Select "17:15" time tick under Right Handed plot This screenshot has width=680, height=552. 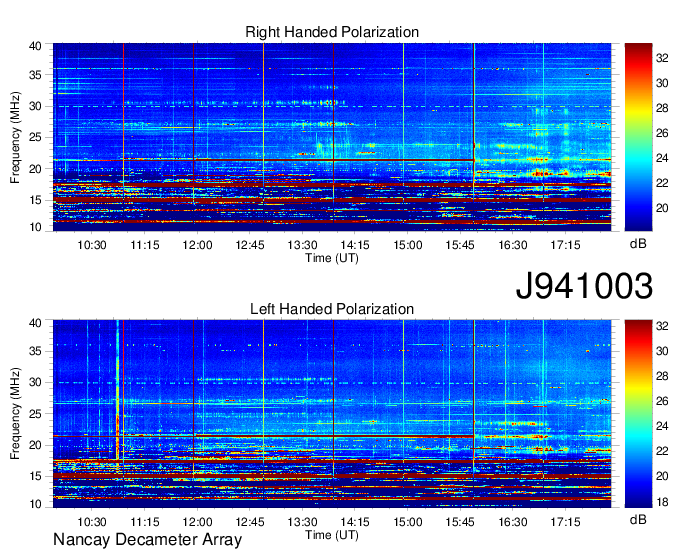566,245
